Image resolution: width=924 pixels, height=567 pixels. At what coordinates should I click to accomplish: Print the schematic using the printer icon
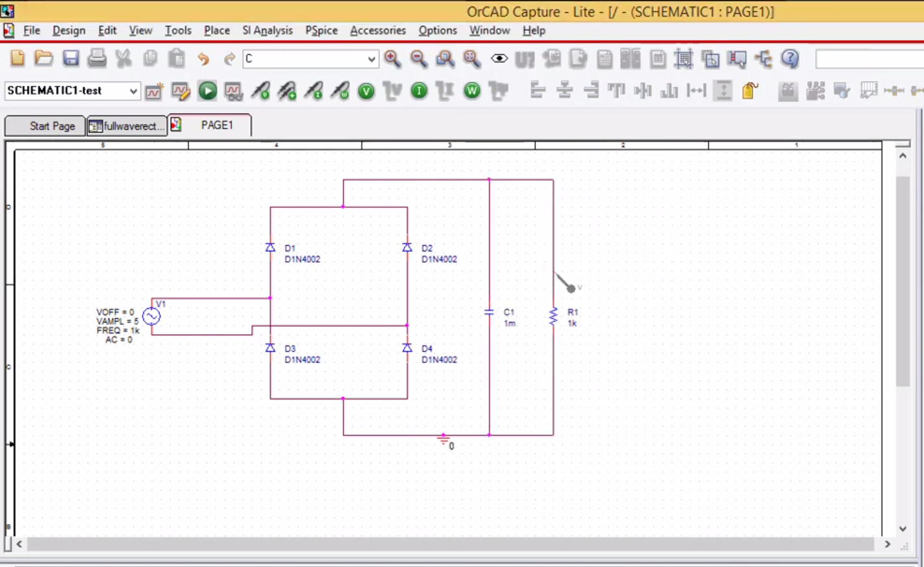[97, 58]
